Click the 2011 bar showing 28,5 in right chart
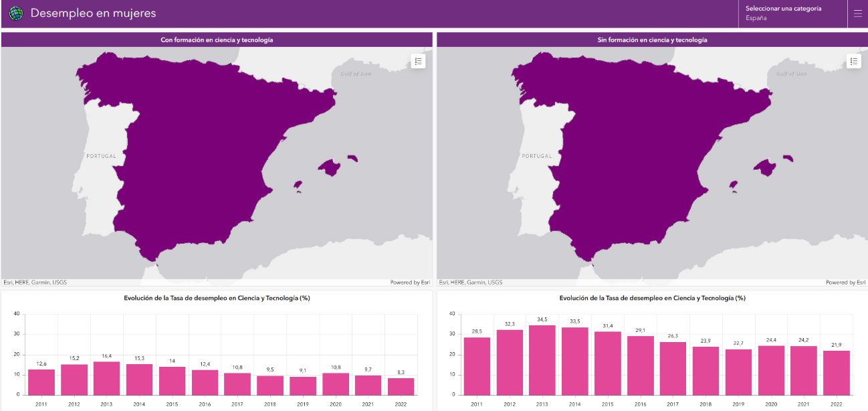 [x=477, y=366]
